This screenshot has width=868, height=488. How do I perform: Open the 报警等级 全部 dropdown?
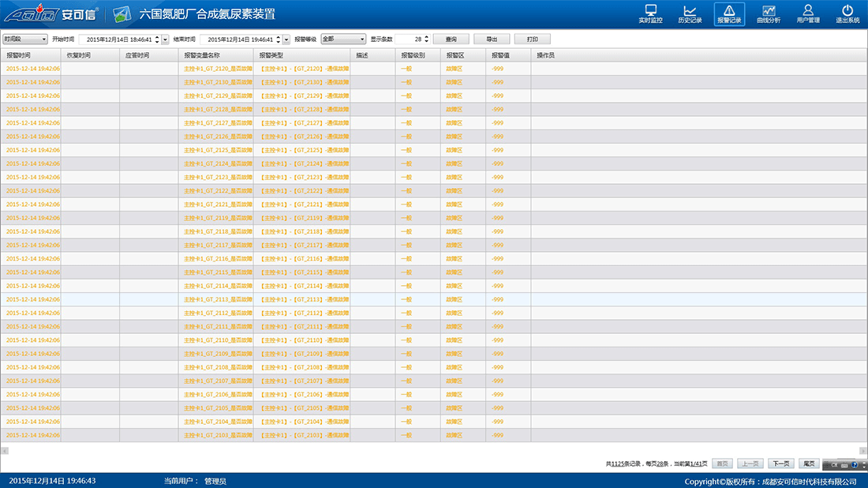343,39
